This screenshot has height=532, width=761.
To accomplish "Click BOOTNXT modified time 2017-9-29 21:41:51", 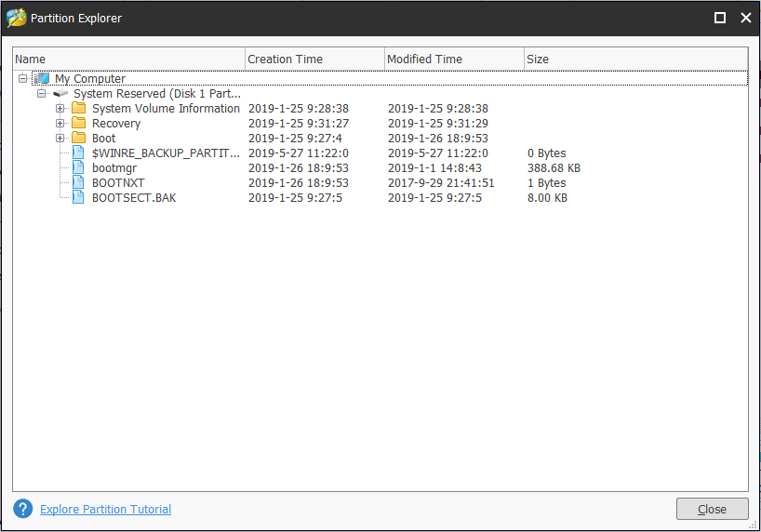I will pos(441,183).
